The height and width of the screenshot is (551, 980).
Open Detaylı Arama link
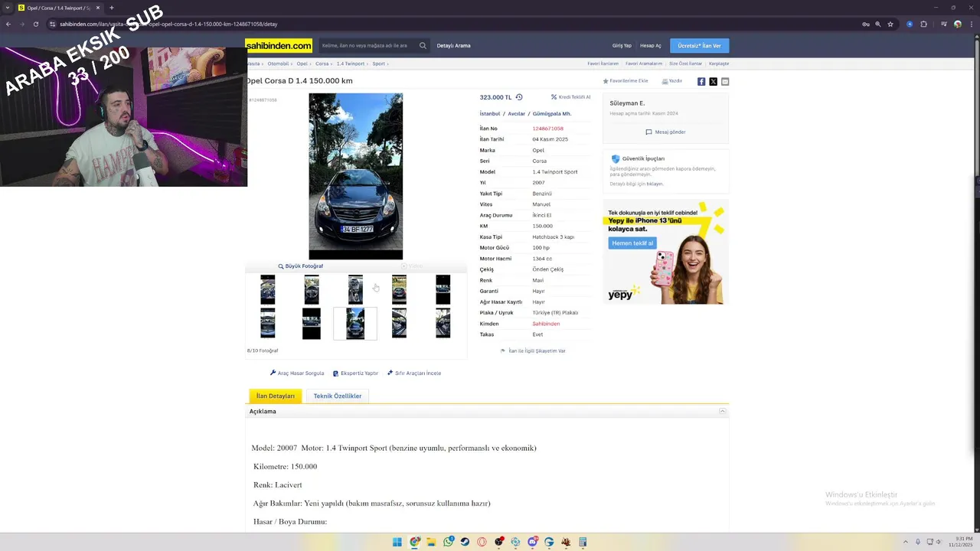click(x=453, y=45)
